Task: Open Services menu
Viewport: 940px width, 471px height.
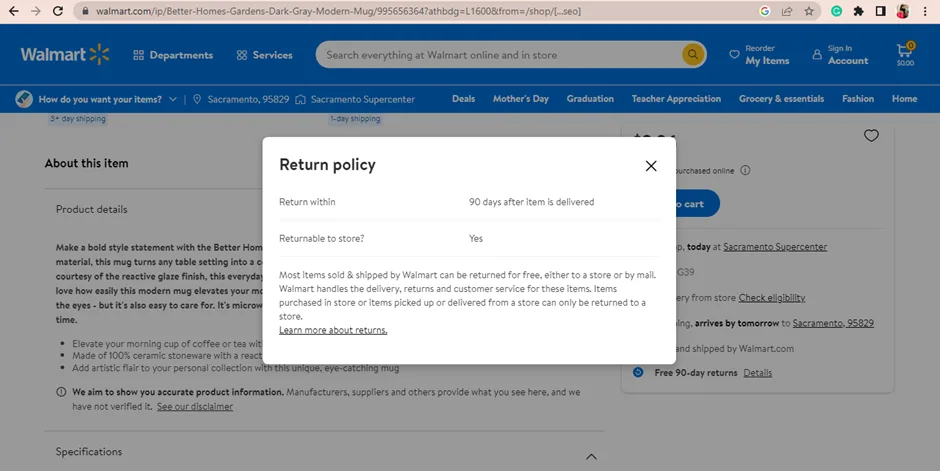Action: pyautogui.click(x=264, y=55)
